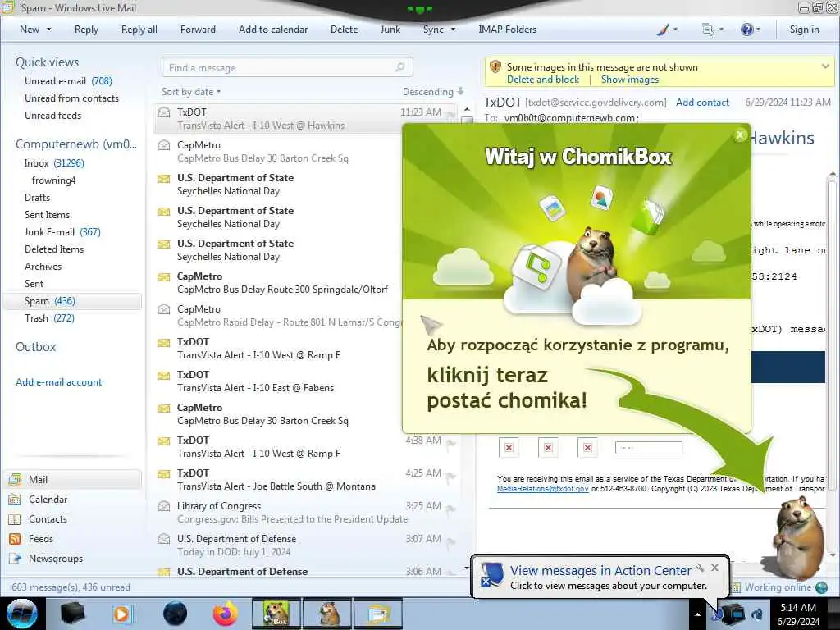
Task: Click the envelope icon next to Library of Congress
Action: 164,506
